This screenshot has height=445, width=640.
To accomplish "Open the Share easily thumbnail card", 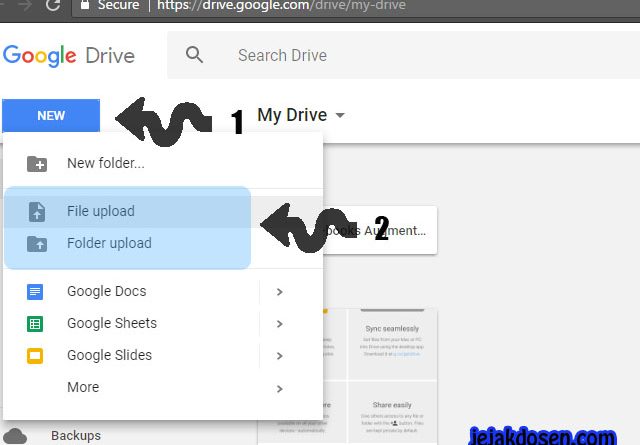I will point(392,413).
